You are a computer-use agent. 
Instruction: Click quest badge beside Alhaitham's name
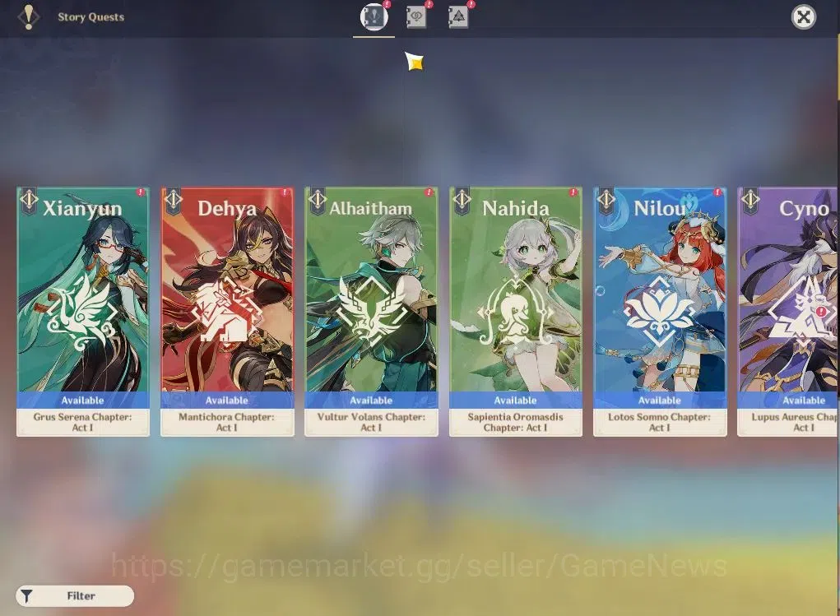(x=317, y=200)
